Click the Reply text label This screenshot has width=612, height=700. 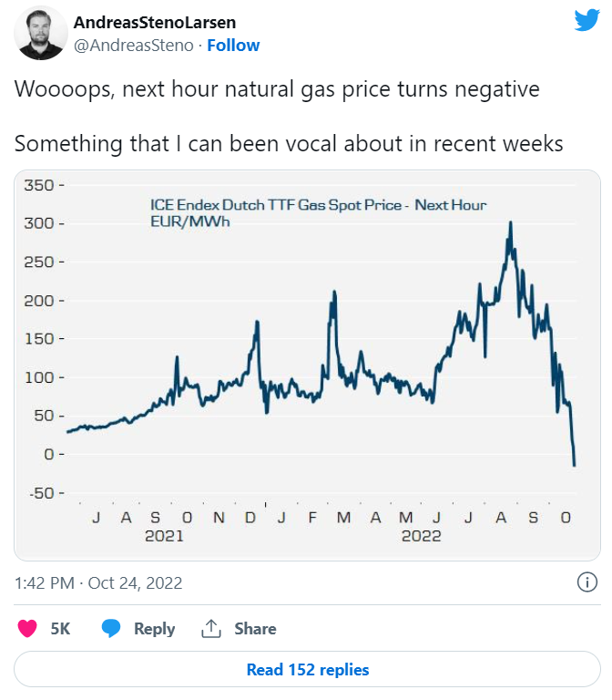point(154,629)
